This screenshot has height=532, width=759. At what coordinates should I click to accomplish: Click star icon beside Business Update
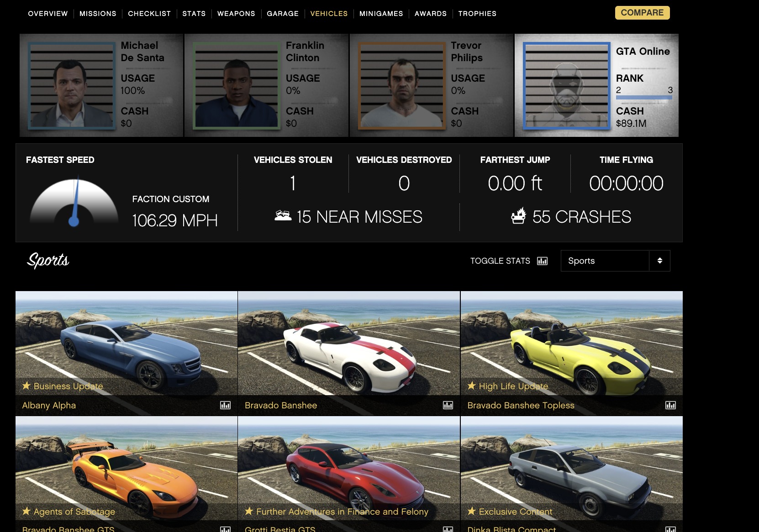[26, 386]
